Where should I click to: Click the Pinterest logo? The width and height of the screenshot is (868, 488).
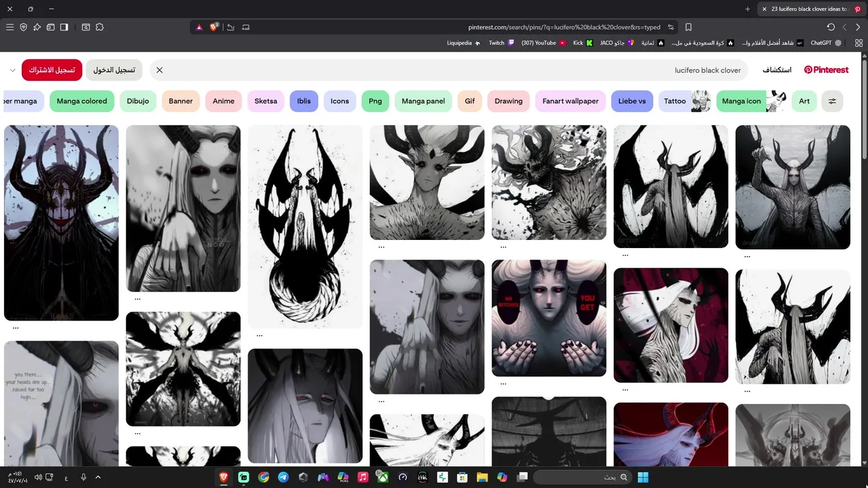point(826,70)
